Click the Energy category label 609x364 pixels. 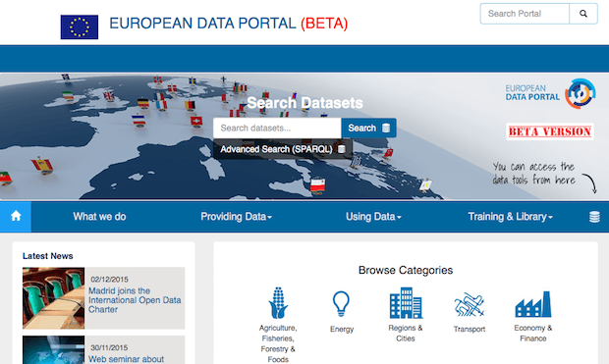tap(342, 329)
